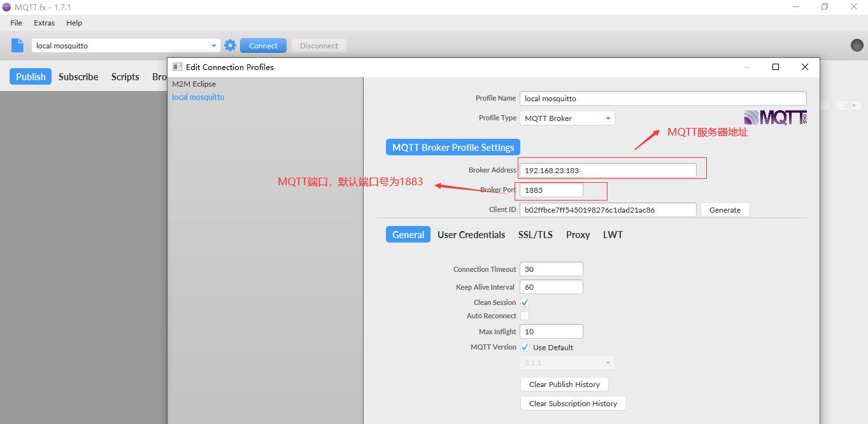Focus the Client ID field

[x=608, y=210]
